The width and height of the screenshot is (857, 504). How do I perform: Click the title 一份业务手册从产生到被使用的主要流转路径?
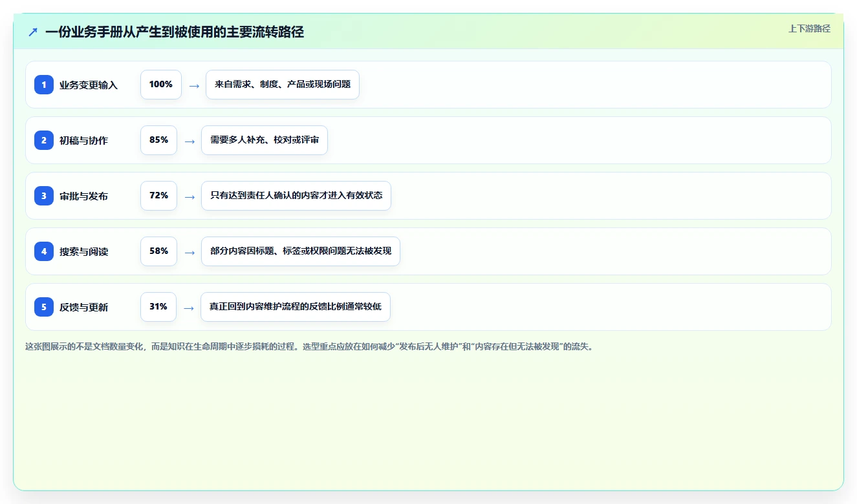pyautogui.click(x=175, y=32)
